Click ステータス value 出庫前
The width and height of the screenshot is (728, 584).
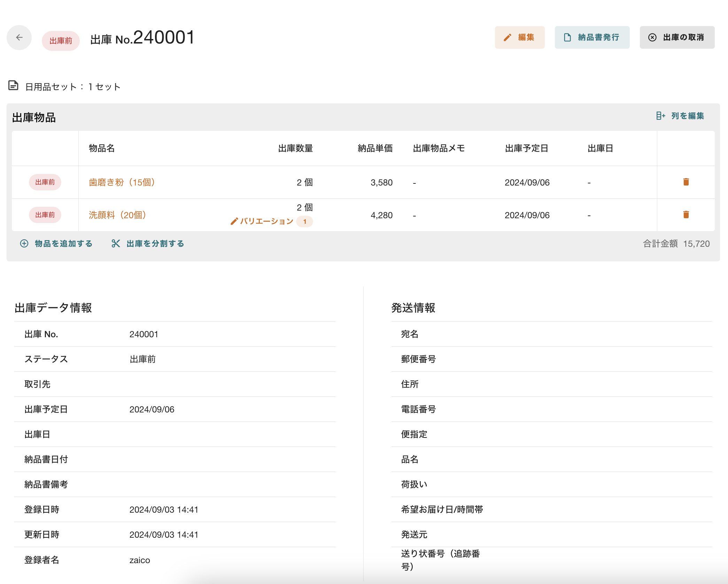(142, 359)
